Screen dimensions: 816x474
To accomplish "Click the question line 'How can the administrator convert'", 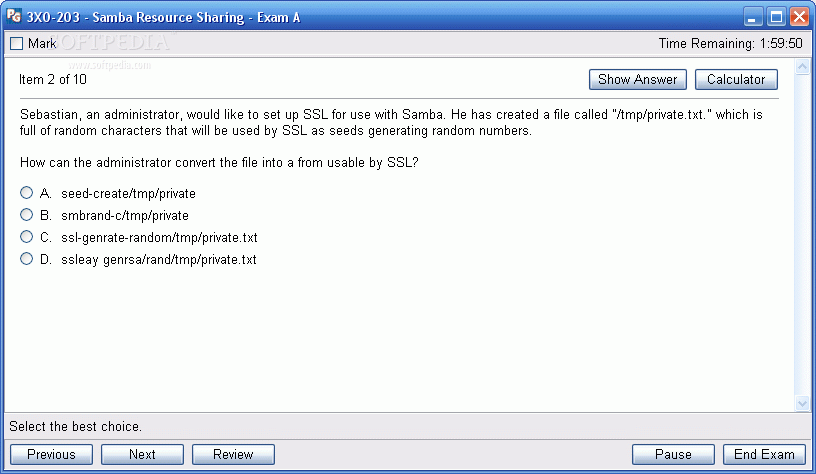I will coord(219,163).
